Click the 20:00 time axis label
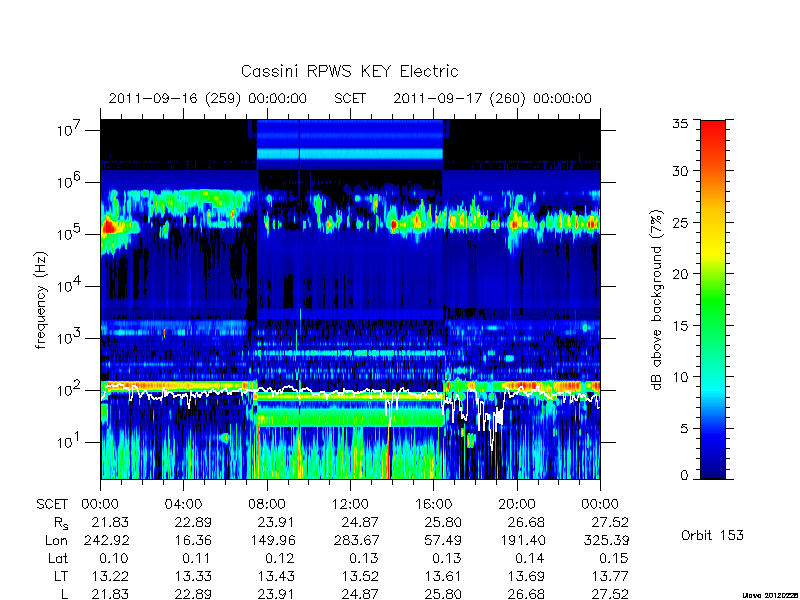800x600 pixels. pos(516,505)
